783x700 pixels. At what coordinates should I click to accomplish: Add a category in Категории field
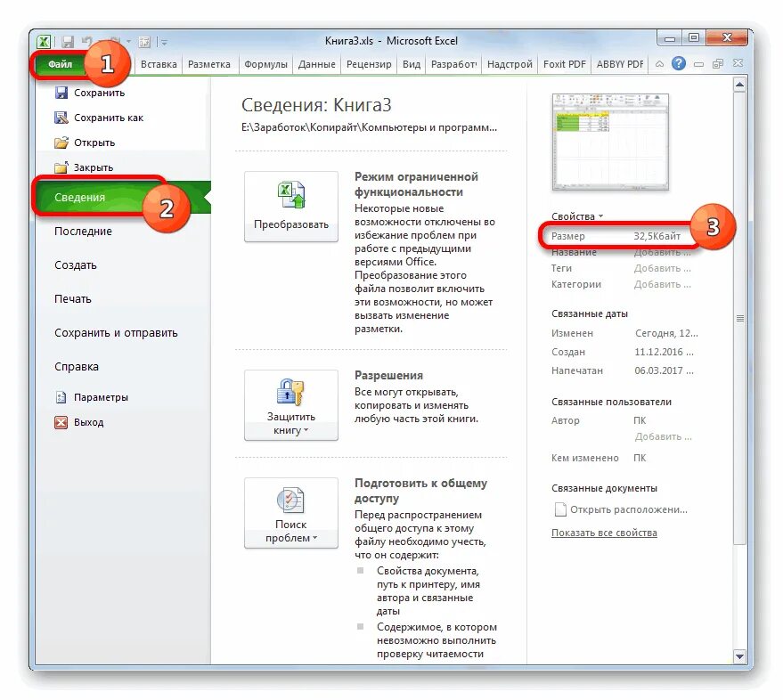click(662, 285)
